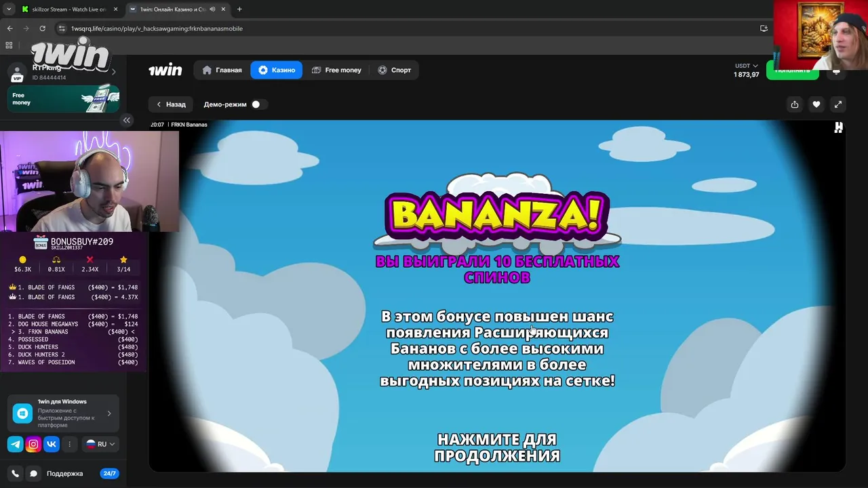This screenshot has width=868, height=488.
Task: Click the browser address bar URL
Action: [x=157, y=28]
